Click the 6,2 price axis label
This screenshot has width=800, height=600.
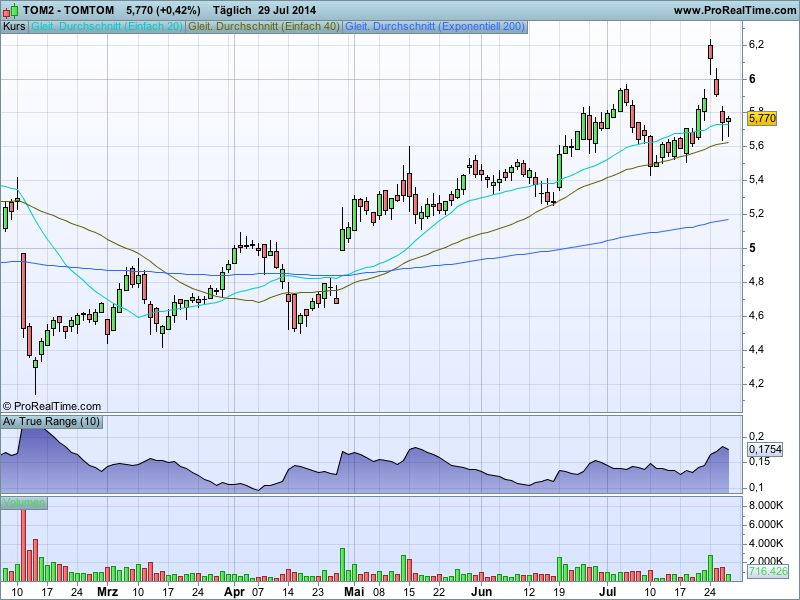757,45
